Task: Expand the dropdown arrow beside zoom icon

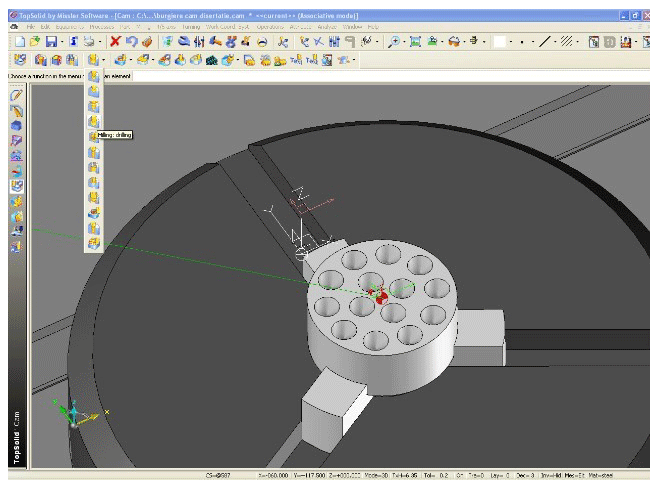Action: tap(406, 42)
